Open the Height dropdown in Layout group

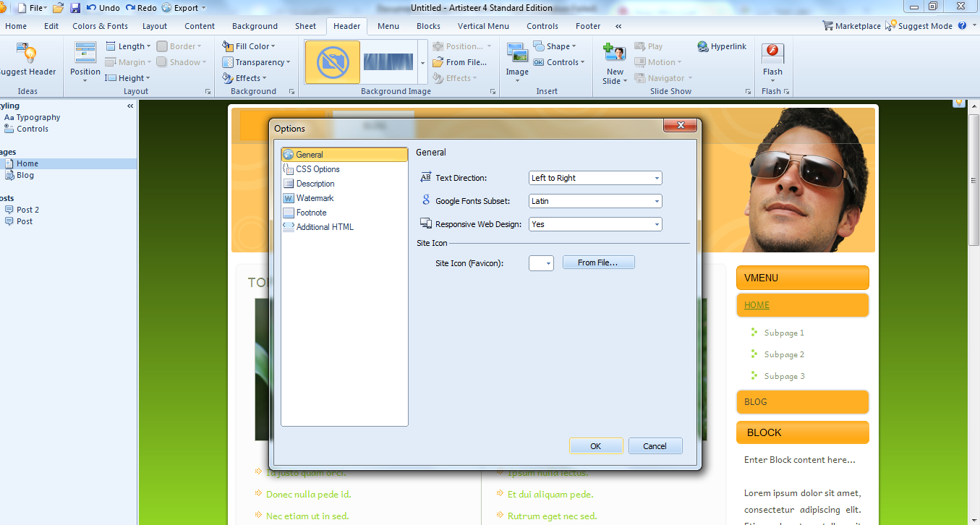(128, 78)
